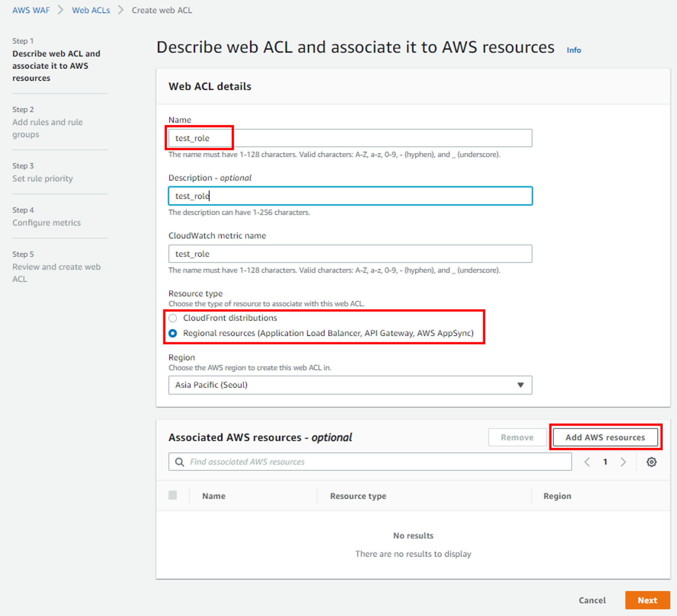677x616 pixels.
Task: Click the Region dropdown arrow
Action: [x=521, y=385]
